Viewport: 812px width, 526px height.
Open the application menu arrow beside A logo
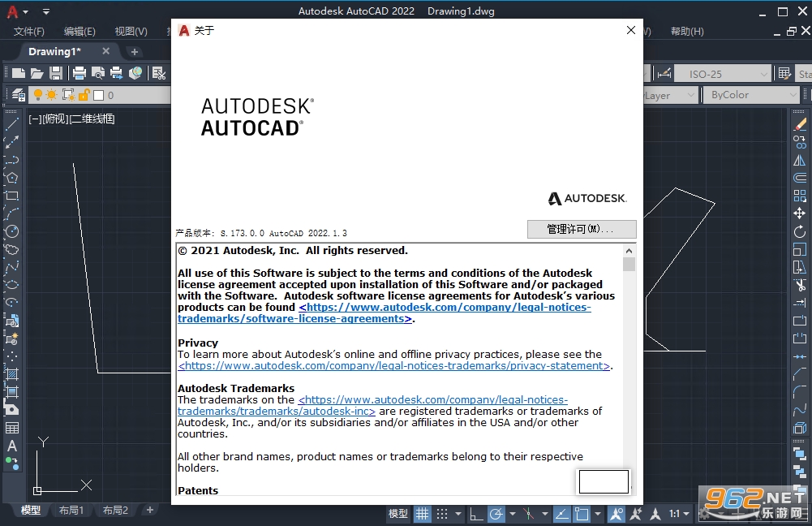25,11
